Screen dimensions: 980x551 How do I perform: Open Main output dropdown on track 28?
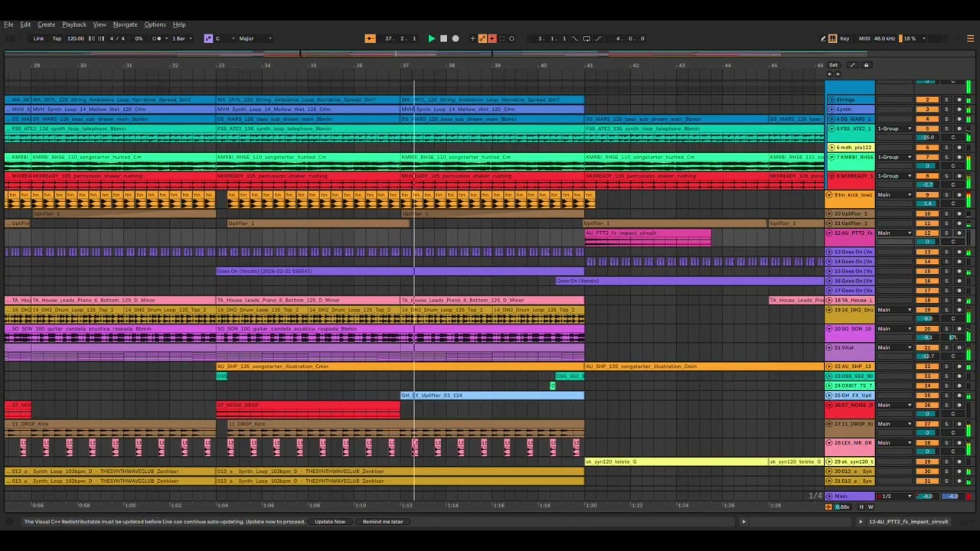(x=894, y=442)
